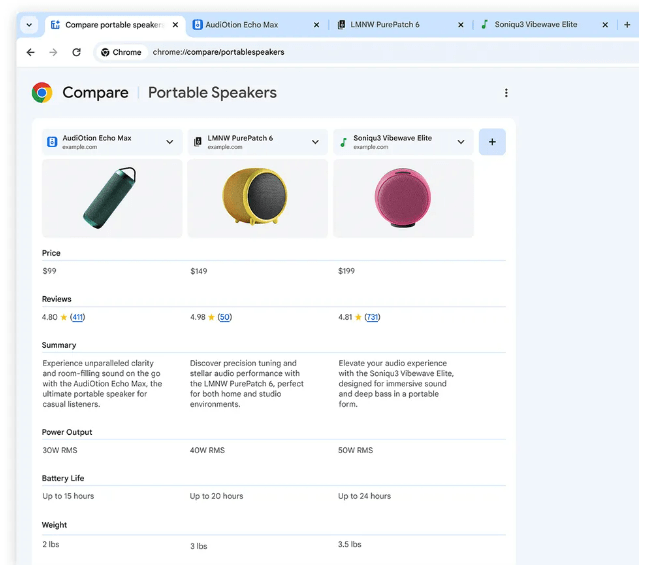
Task: Click the $99 price value
Action: tap(50, 271)
